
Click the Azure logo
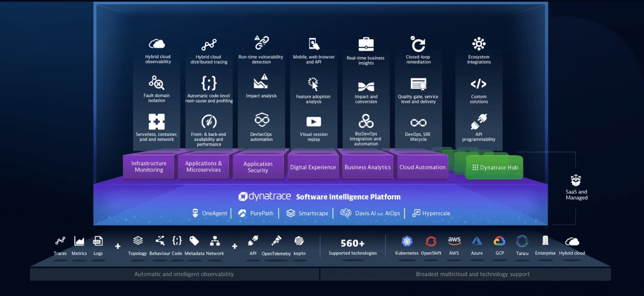click(477, 241)
